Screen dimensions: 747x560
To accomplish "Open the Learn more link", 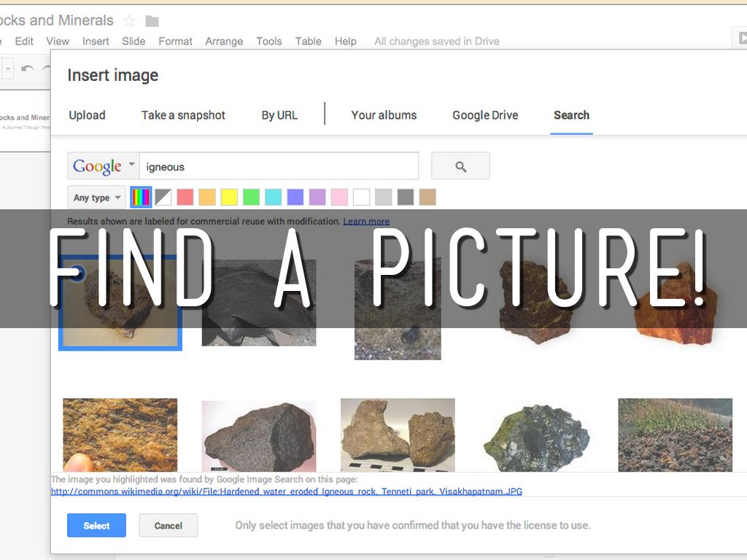I will pyautogui.click(x=366, y=221).
